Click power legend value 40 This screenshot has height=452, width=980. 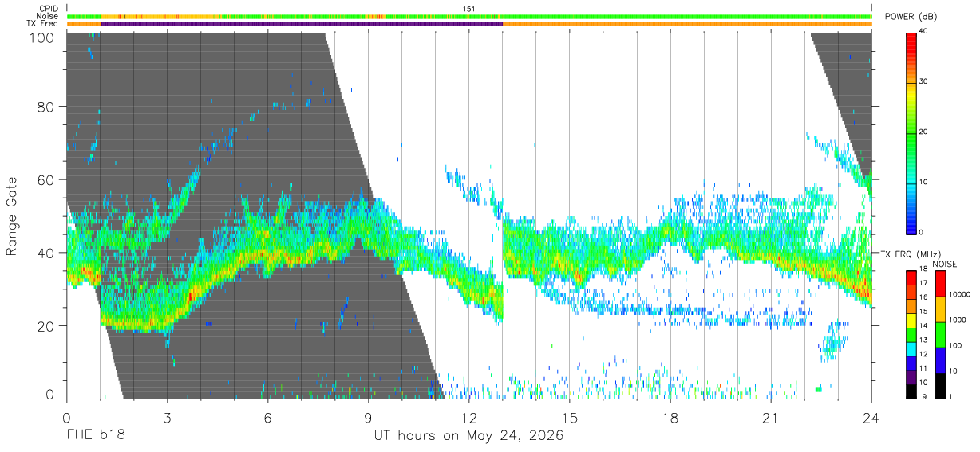tap(924, 32)
